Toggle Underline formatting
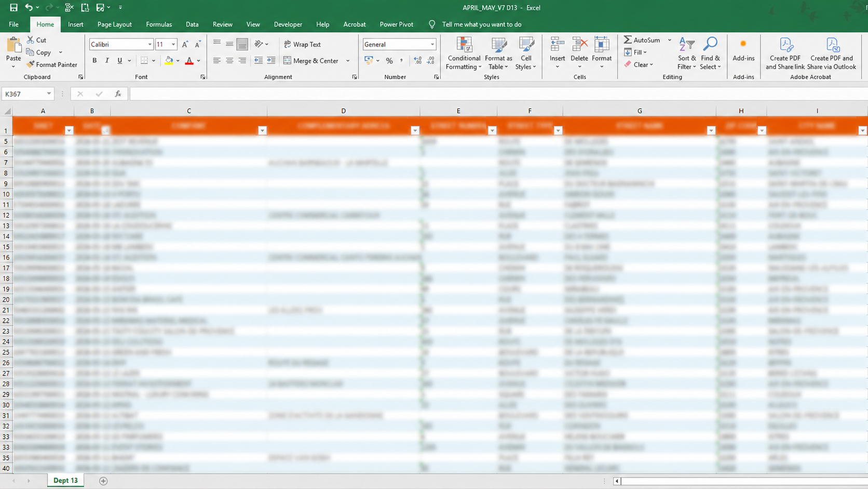This screenshot has width=868, height=489. tap(119, 61)
